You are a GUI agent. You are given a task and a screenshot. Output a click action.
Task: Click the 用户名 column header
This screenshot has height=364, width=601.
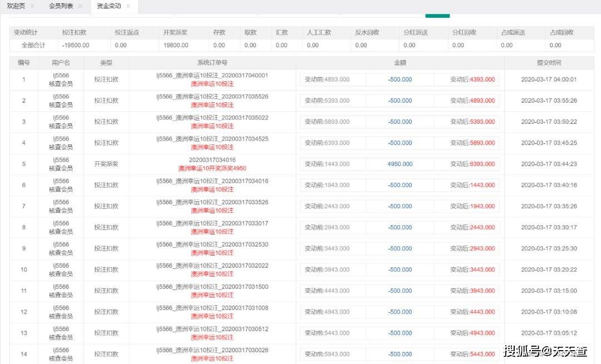[x=61, y=62]
